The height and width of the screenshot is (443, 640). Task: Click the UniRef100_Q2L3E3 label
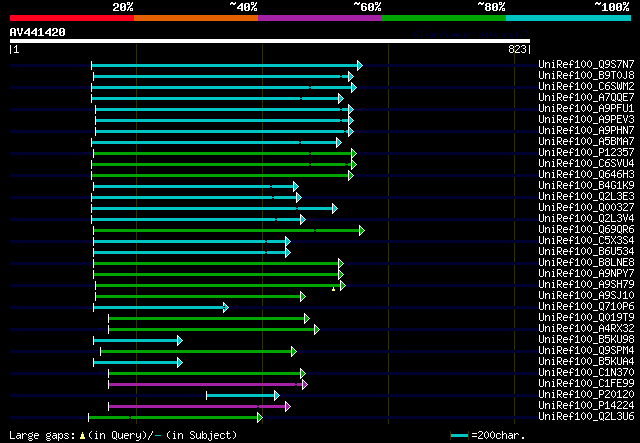click(586, 197)
